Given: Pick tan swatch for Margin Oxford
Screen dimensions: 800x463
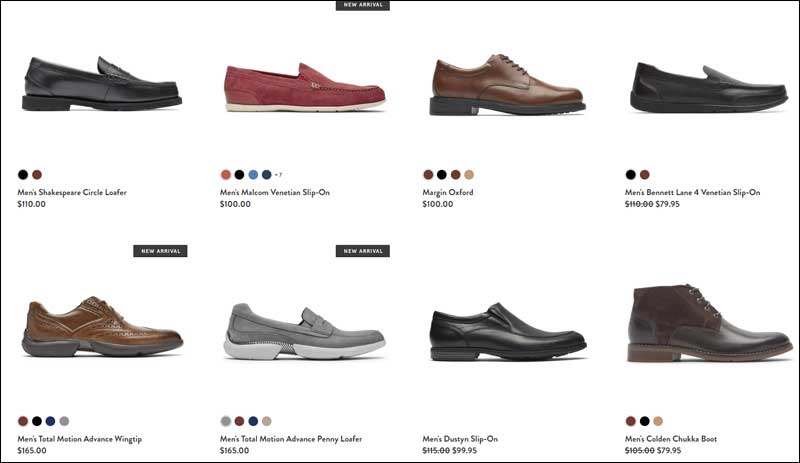Looking at the screenshot, I should pyautogui.click(x=469, y=175).
